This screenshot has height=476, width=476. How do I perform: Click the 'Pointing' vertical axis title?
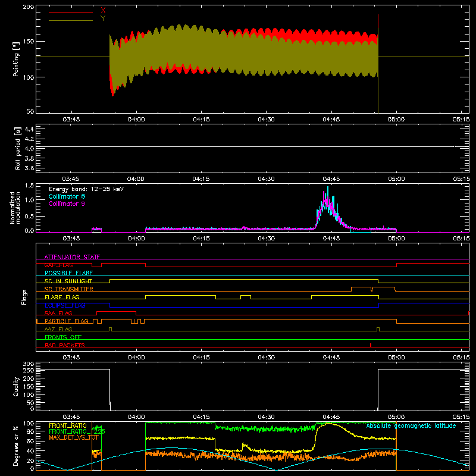point(16,59)
